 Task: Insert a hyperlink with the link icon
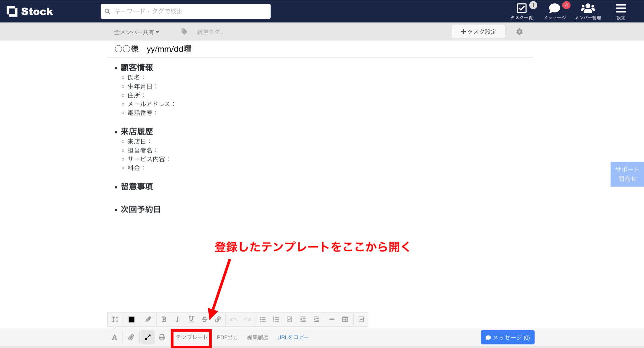[218, 319]
